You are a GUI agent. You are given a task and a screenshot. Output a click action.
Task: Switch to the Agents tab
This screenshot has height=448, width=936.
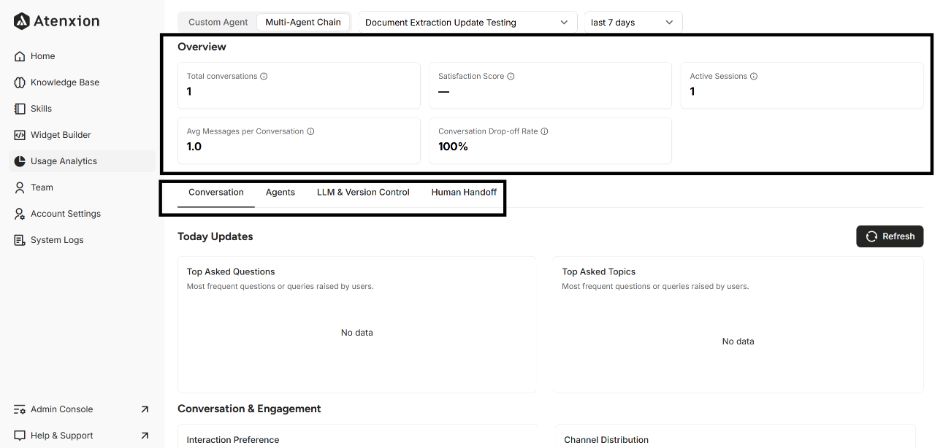coord(280,192)
